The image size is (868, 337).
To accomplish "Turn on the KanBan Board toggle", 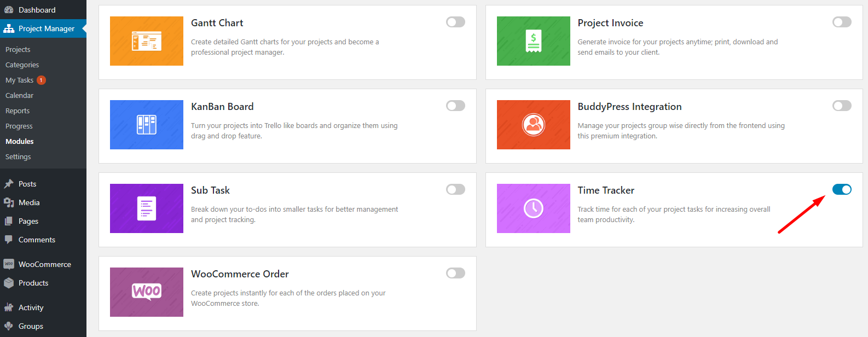I will pyautogui.click(x=455, y=106).
